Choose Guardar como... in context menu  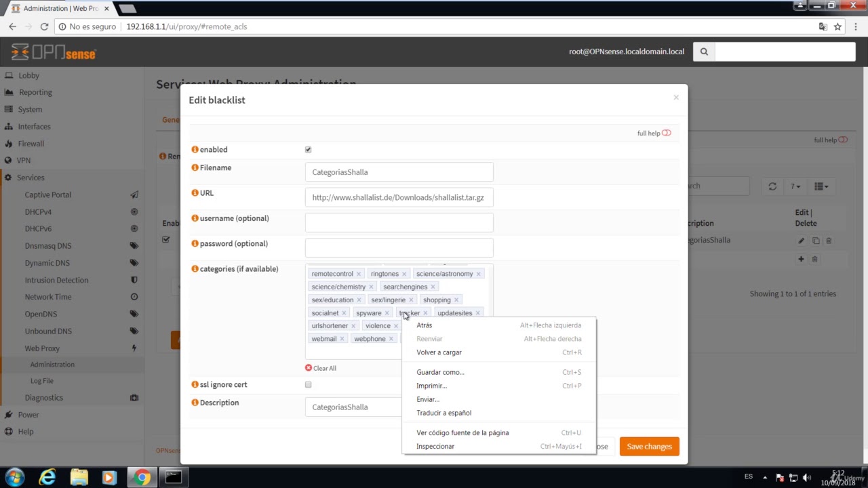click(x=499, y=372)
